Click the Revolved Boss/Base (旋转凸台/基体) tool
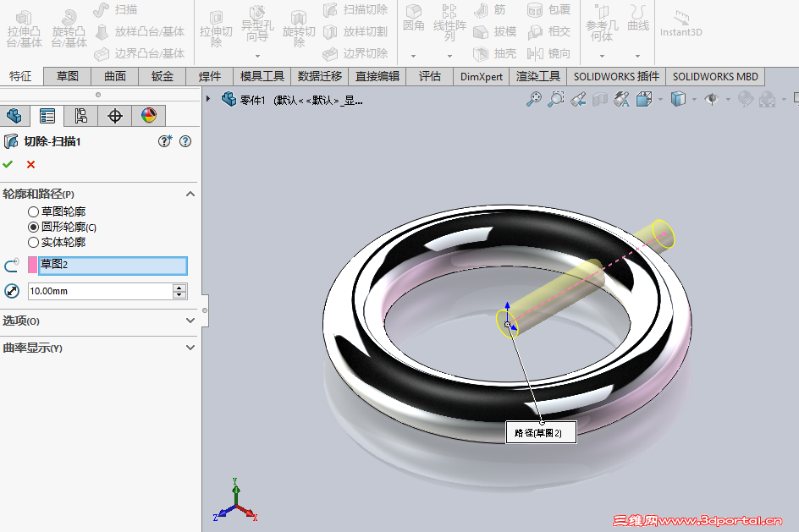The height and width of the screenshot is (532, 799). point(69,30)
